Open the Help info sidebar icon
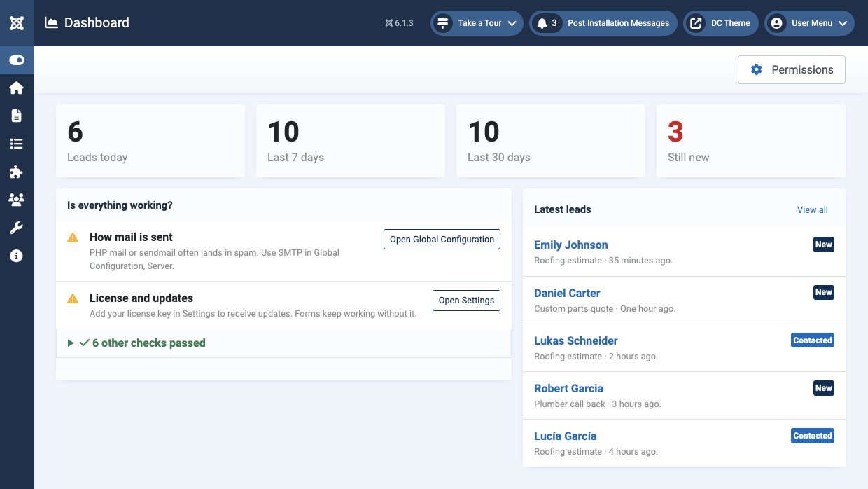 tap(17, 256)
